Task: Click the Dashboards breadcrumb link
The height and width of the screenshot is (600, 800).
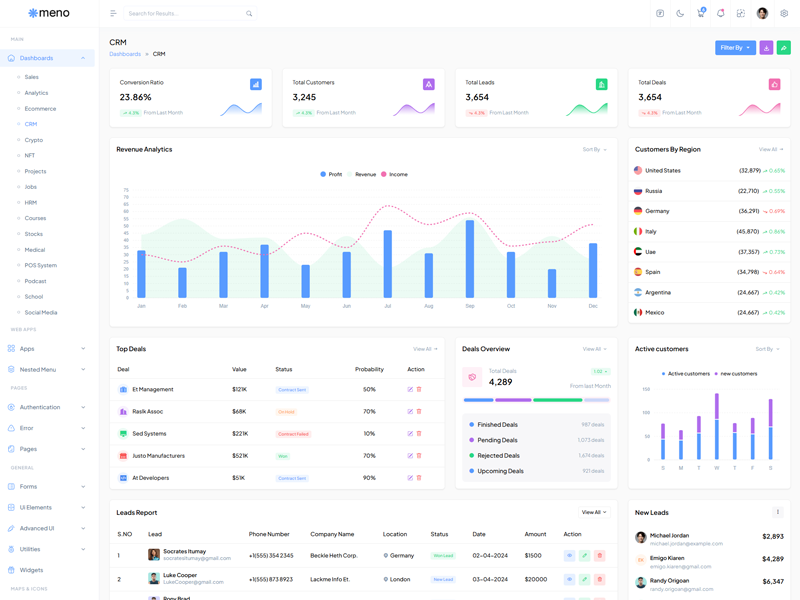Action: pyautogui.click(x=125, y=54)
